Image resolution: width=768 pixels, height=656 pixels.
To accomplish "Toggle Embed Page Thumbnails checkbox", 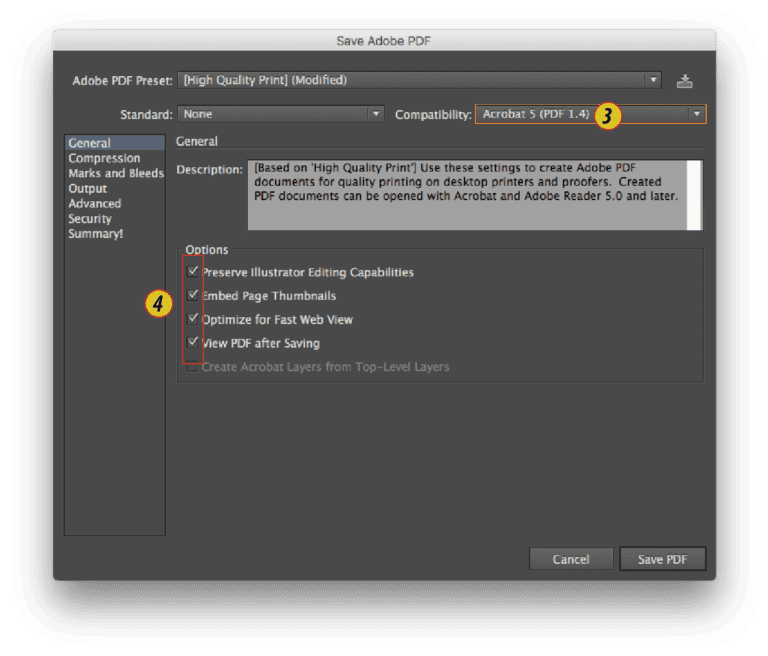I will pyautogui.click(x=192, y=295).
